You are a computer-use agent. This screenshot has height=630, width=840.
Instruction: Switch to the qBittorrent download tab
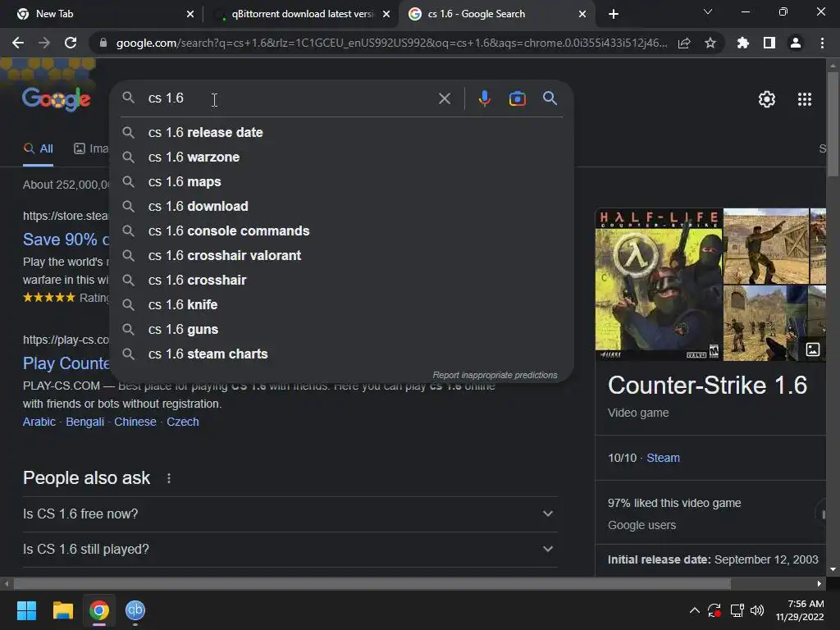click(303, 14)
